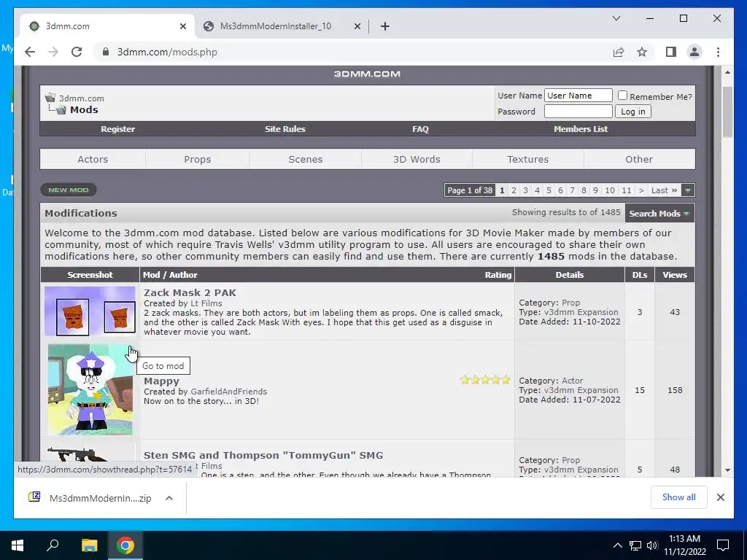This screenshot has width=747, height=560.
Task: Open Chrome side panel icon
Action: click(671, 52)
